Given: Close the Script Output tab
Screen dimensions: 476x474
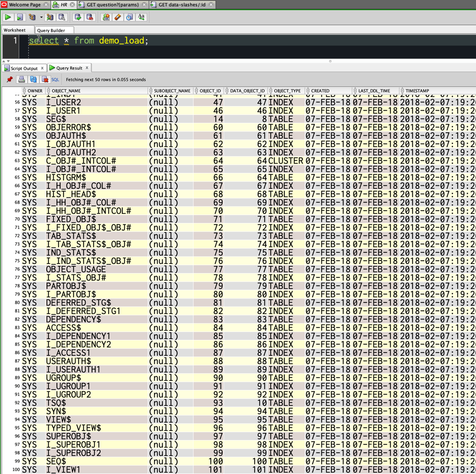Looking at the screenshot, I should tap(42, 68).
